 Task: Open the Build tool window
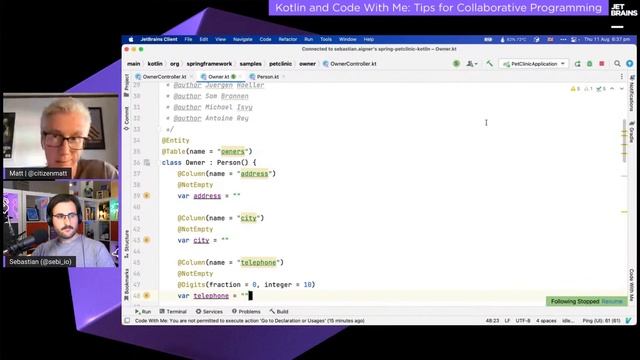(x=279, y=311)
